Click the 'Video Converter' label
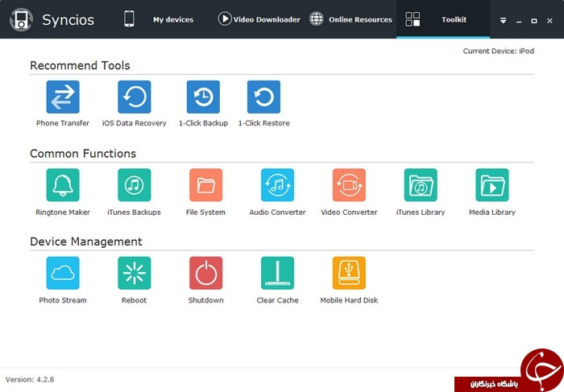The height and width of the screenshot is (392, 564). [x=349, y=212]
